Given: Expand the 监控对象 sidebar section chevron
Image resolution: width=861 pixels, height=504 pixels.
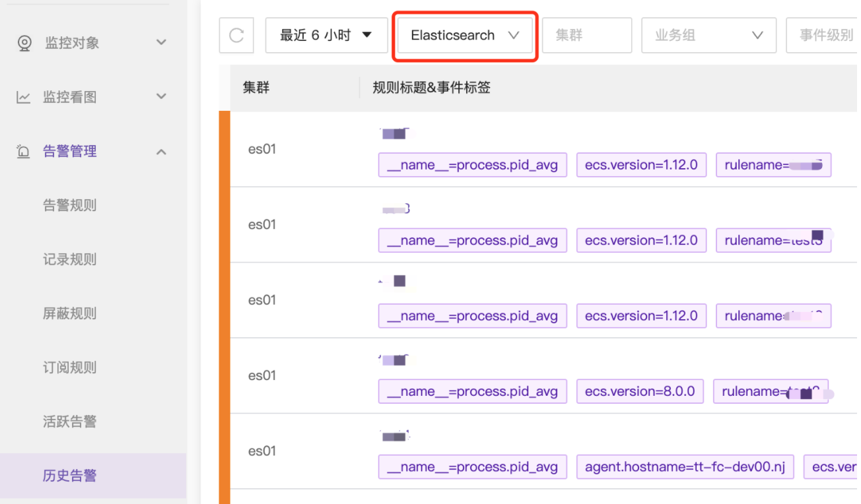Looking at the screenshot, I should point(161,43).
